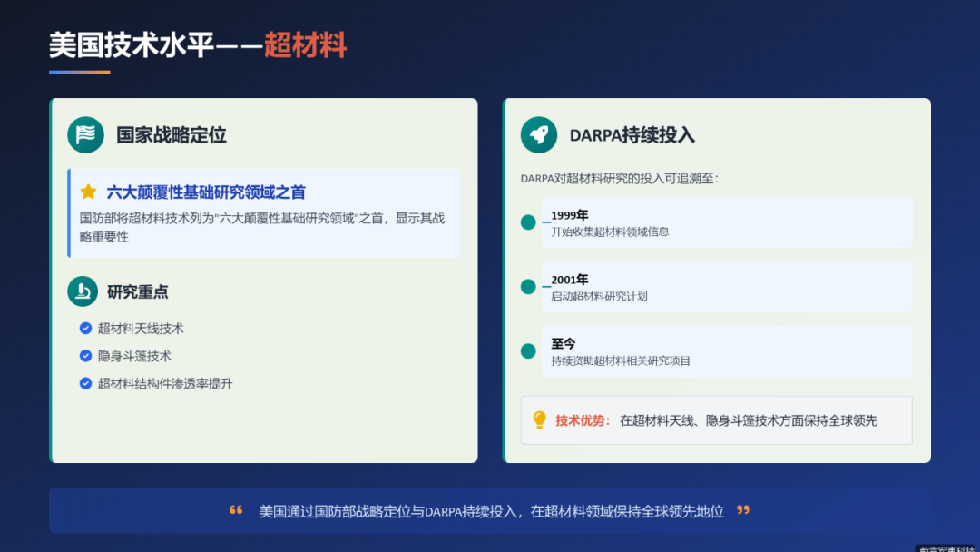This screenshot has height=552, width=980.
Task: Select the flag icon beside 国家战略定位
Action: click(x=86, y=134)
